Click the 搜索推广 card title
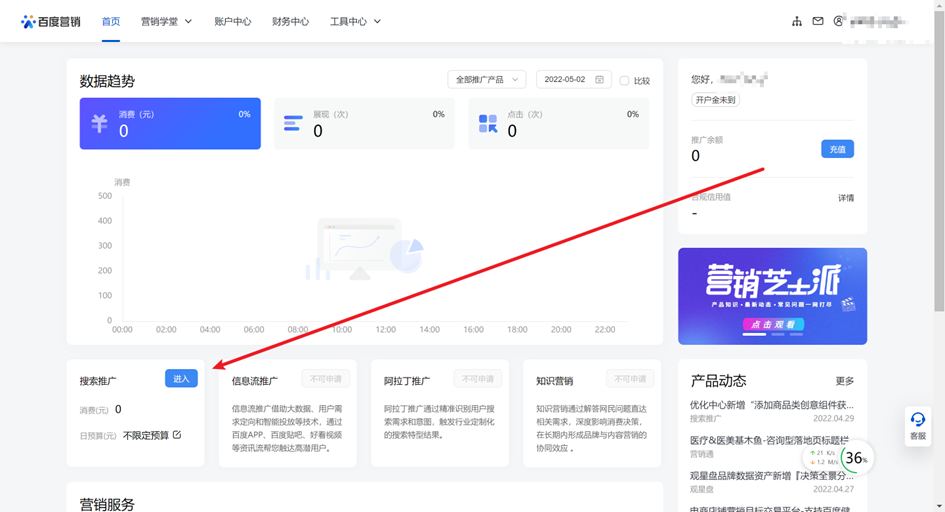 click(x=98, y=381)
